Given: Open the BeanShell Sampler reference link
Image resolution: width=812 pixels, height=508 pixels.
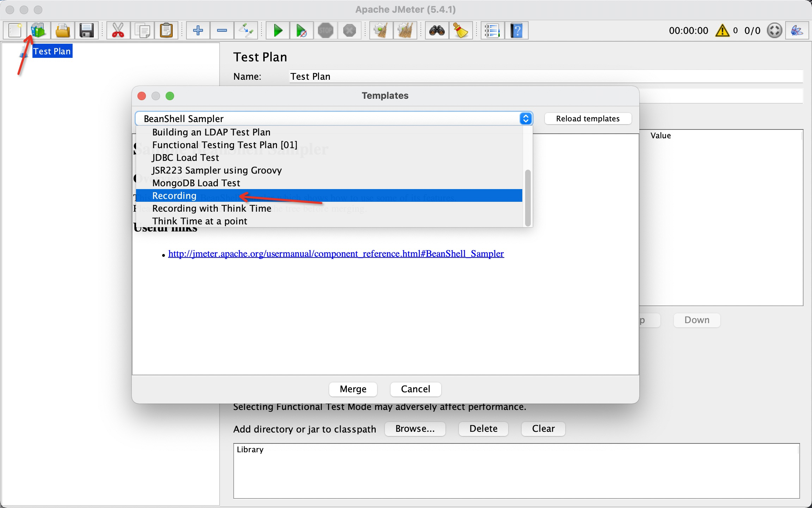Looking at the screenshot, I should click(x=336, y=254).
